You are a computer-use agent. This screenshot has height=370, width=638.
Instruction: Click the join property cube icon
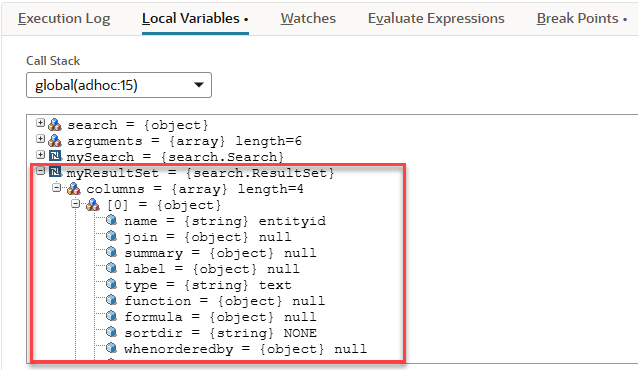click(x=111, y=236)
